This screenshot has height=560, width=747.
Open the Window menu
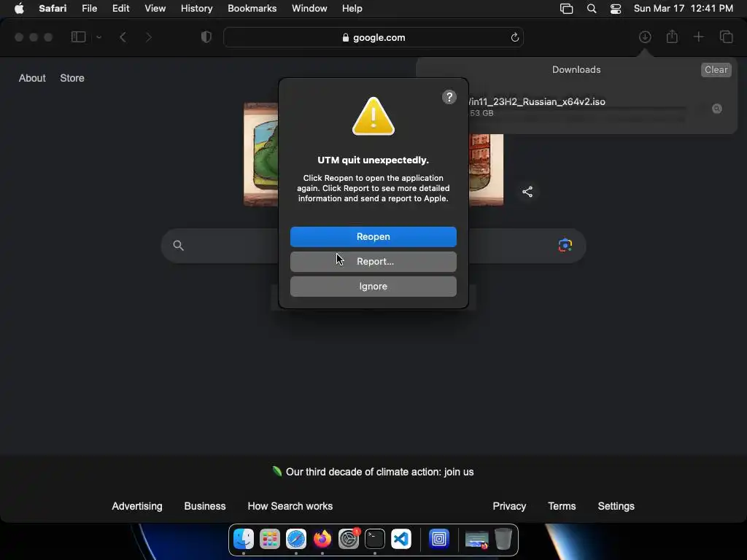(x=309, y=9)
